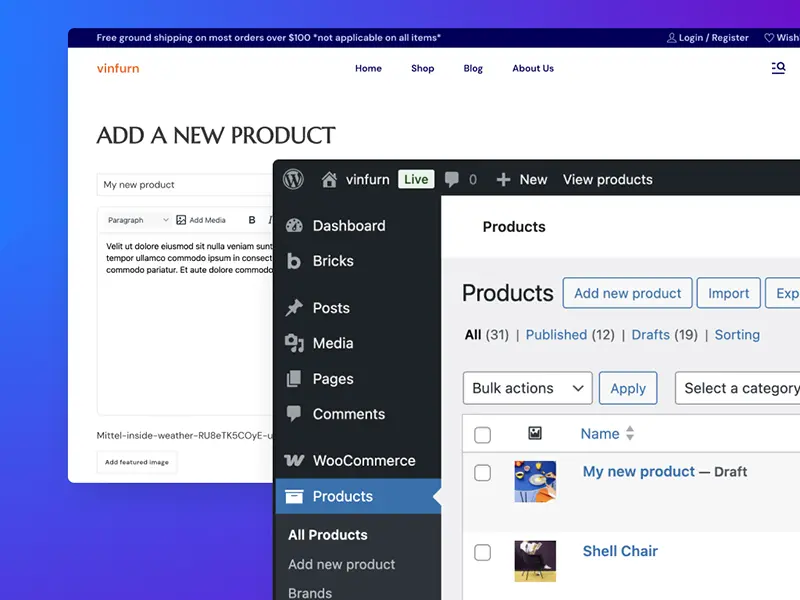Click the Dashboard gauge icon
The width and height of the screenshot is (800, 600).
click(x=294, y=226)
